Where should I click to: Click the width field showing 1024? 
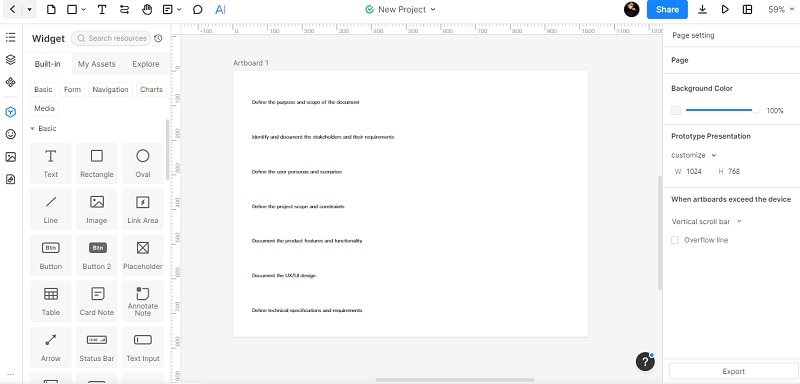[x=694, y=171]
